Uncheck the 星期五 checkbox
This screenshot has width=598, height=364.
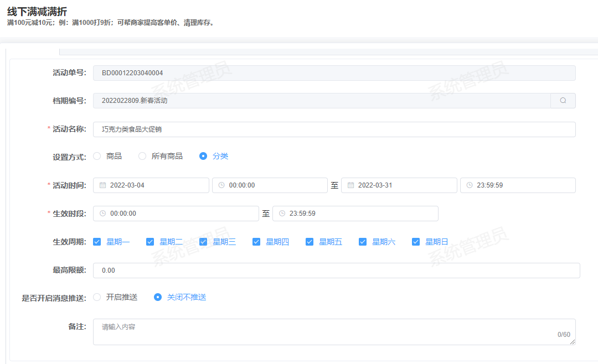[x=310, y=242]
